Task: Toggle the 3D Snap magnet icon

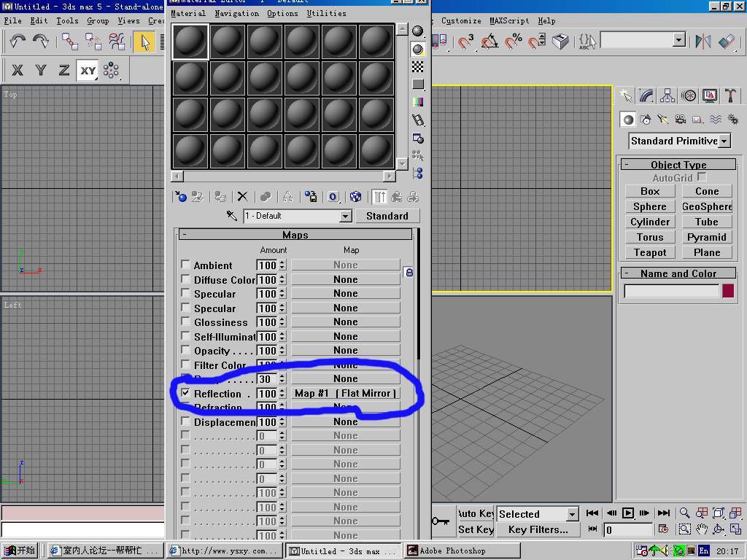Action: tap(466, 42)
